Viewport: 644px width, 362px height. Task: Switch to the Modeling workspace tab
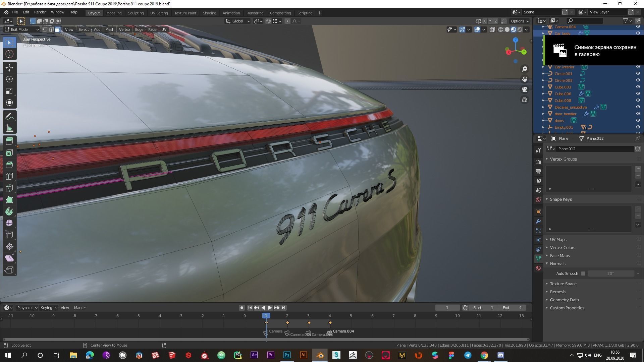[114, 13]
